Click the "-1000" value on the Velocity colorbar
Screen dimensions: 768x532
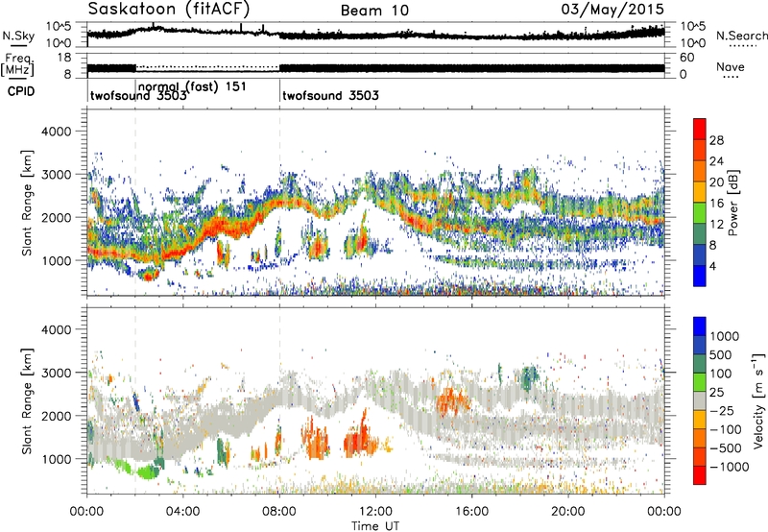click(x=730, y=467)
